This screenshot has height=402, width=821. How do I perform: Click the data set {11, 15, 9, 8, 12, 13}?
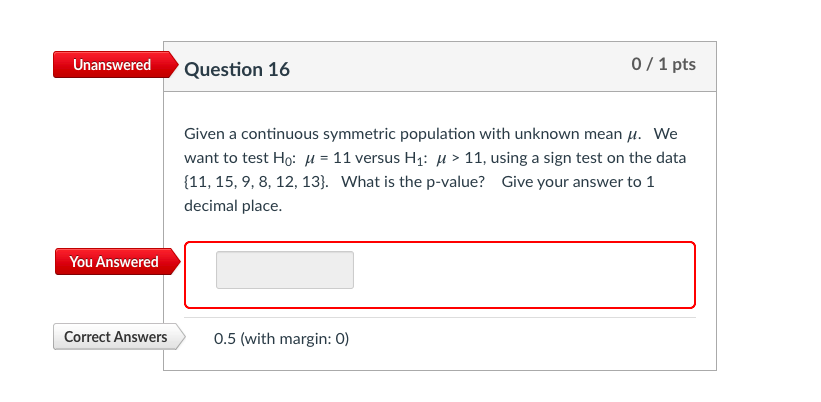(258, 182)
